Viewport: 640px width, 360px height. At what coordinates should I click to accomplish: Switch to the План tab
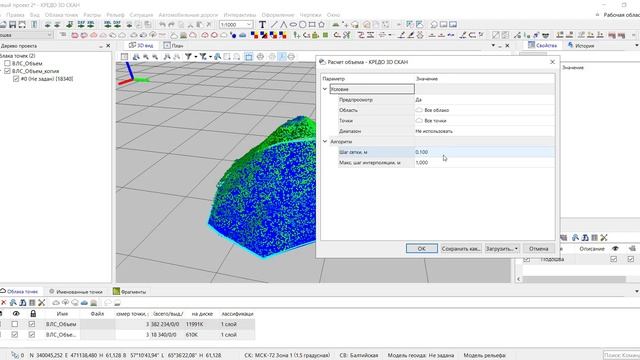click(x=174, y=45)
